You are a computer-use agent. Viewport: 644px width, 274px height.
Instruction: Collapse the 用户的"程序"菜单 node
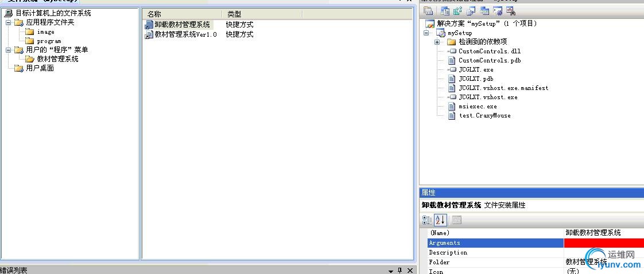[8, 50]
